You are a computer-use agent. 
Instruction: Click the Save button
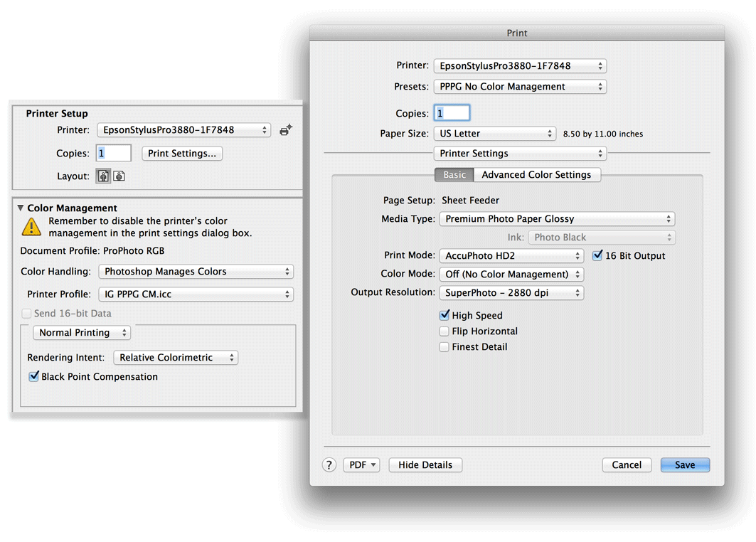coord(685,465)
